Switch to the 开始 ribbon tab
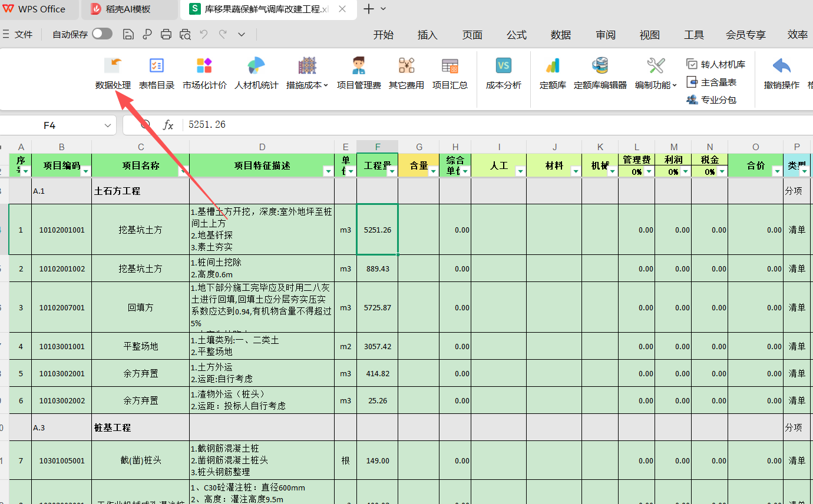Screen dimensions: 813x504 click(384, 35)
